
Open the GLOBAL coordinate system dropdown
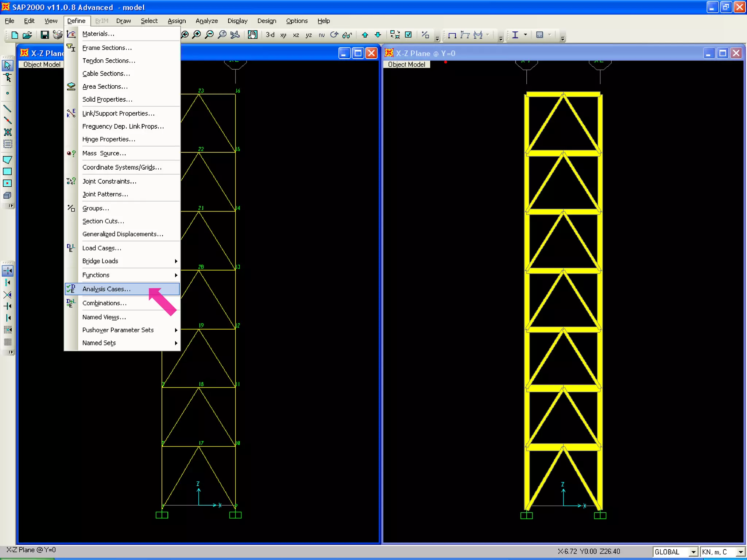point(693,552)
